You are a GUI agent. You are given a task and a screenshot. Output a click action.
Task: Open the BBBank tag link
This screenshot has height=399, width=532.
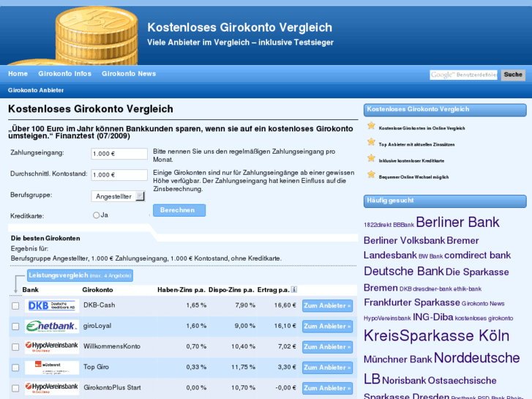(x=403, y=225)
